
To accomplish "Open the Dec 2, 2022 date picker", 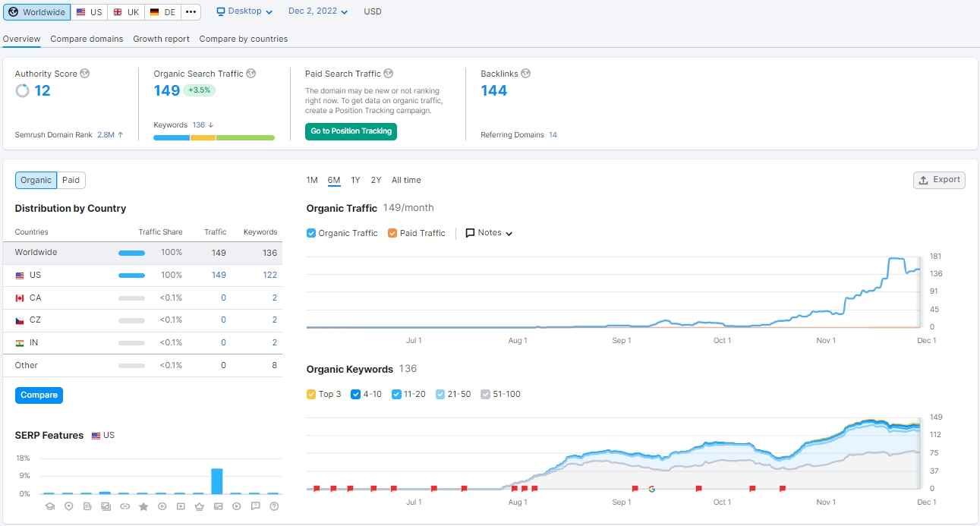I will click(x=318, y=11).
